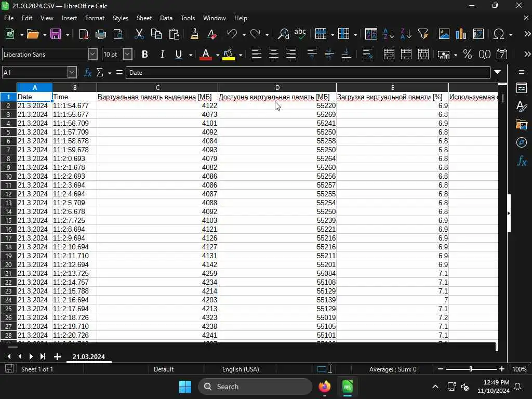The height and width of the screenshot is (399, 532).
Task: Open sidebar Navigator compass icon
Action: tap(522, 142)
